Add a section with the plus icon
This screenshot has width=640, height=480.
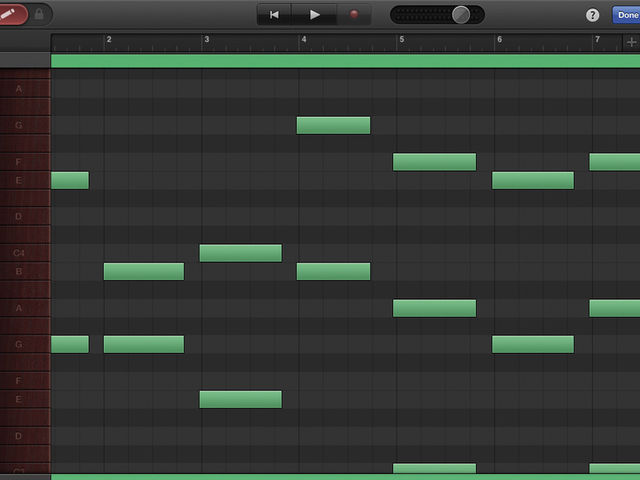[631, 42]
